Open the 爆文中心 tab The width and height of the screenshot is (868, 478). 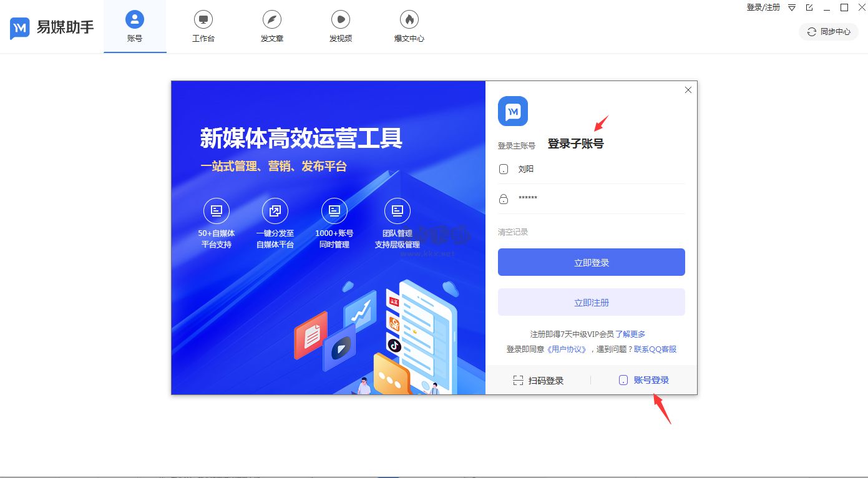click(x=409, y=26)
